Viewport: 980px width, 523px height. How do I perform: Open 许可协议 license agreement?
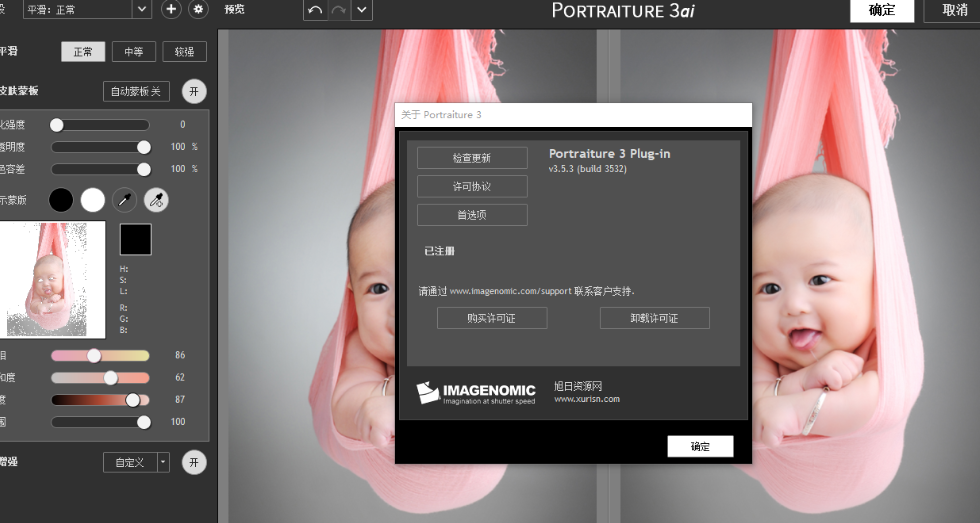point(472,187)
